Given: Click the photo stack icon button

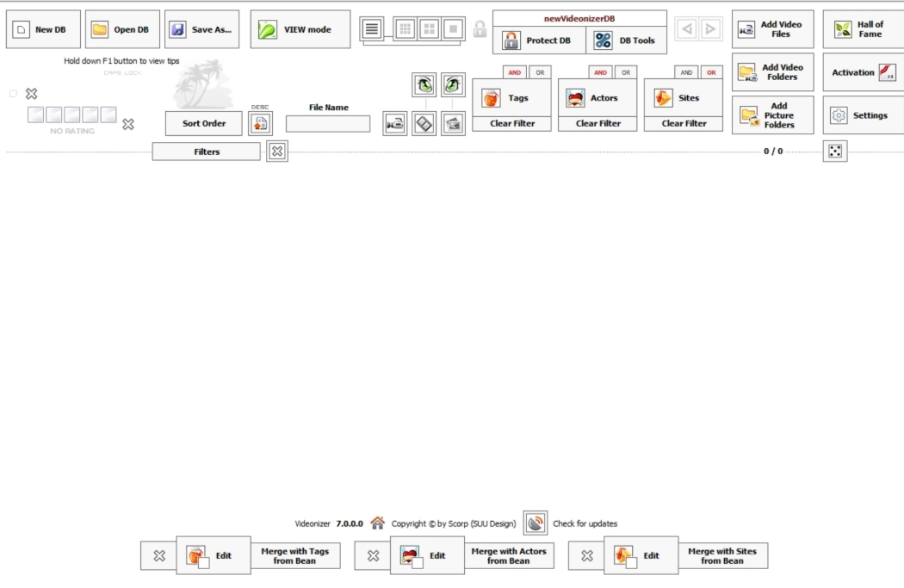Looking at the screenshot, I should [453, 124].
